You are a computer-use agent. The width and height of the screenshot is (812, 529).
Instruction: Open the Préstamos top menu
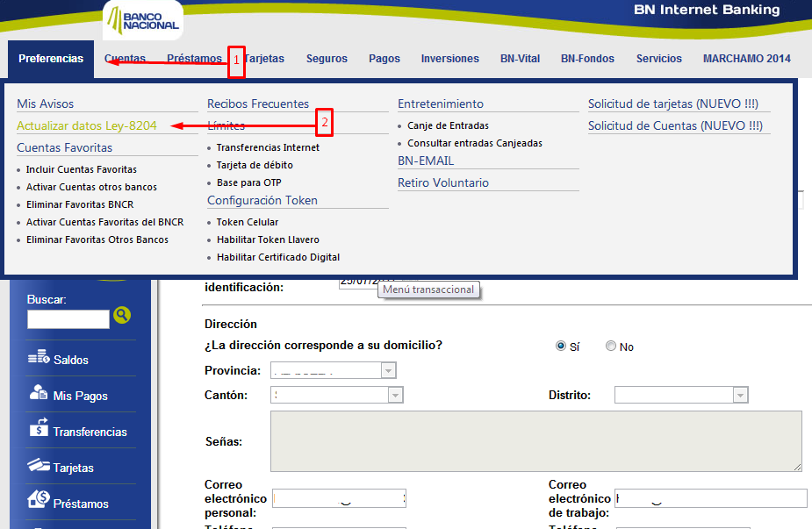(194, 59)
